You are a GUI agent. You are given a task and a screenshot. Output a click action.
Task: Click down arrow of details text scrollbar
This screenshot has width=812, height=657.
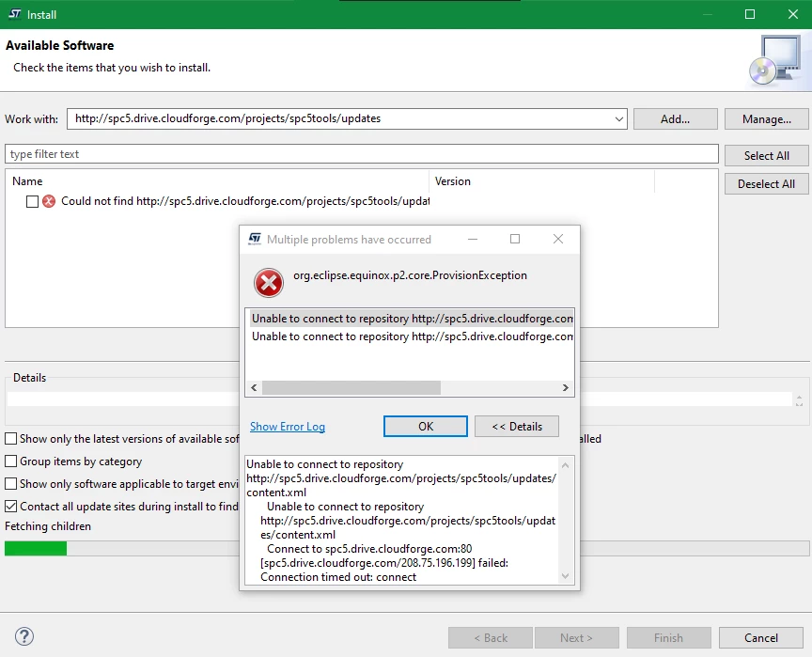click(565, 576)
